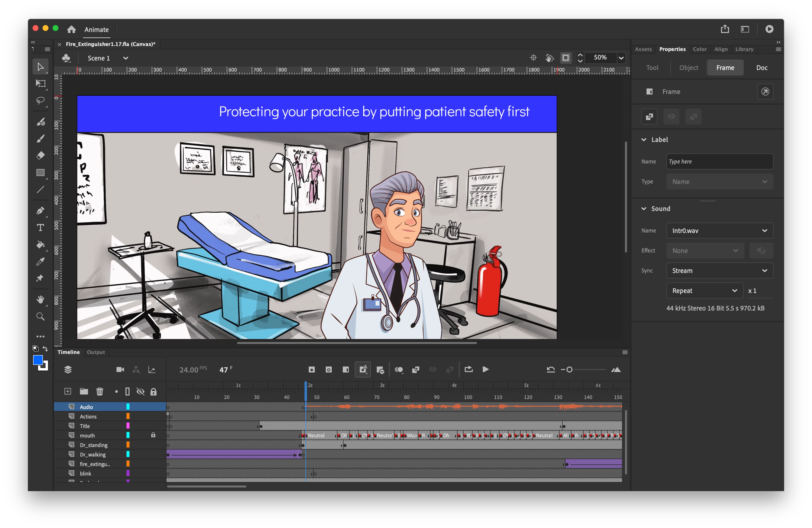This screenshot has width=812, height=528.
Task: Switch to the Output tab
Action: pos(96,352)
